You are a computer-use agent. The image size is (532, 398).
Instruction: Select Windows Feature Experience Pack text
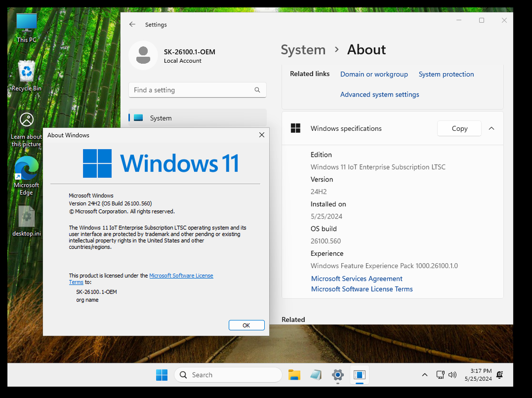click(384, 266)
